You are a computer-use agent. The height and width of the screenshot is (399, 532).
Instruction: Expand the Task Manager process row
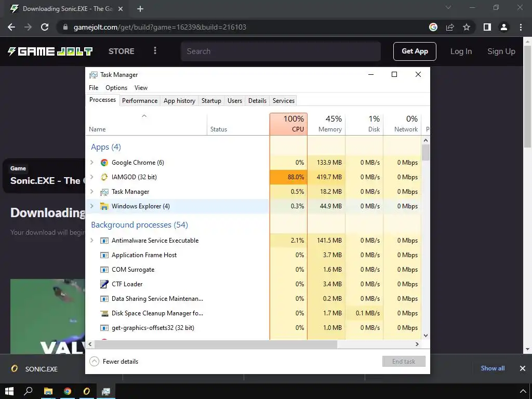(91, 192)
